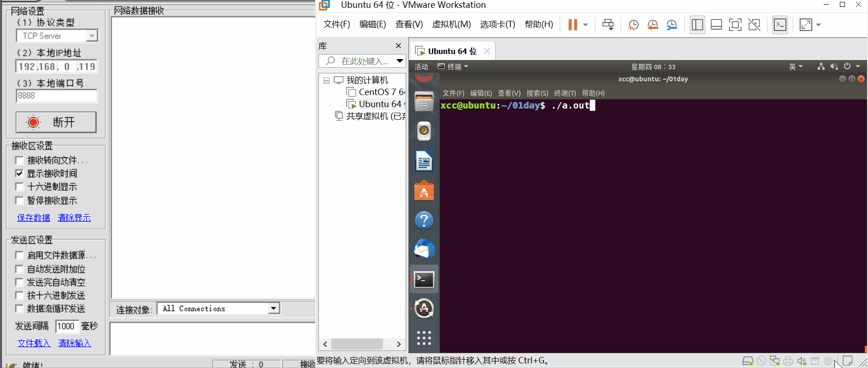
Task: Check the 暂停接收显示 option
Action: 19,200
